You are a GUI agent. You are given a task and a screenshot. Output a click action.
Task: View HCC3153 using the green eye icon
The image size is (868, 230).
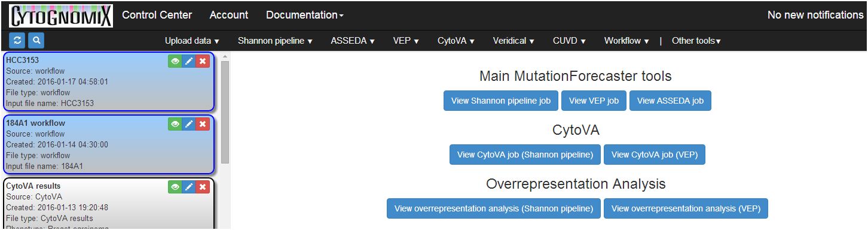click(175, 60)
